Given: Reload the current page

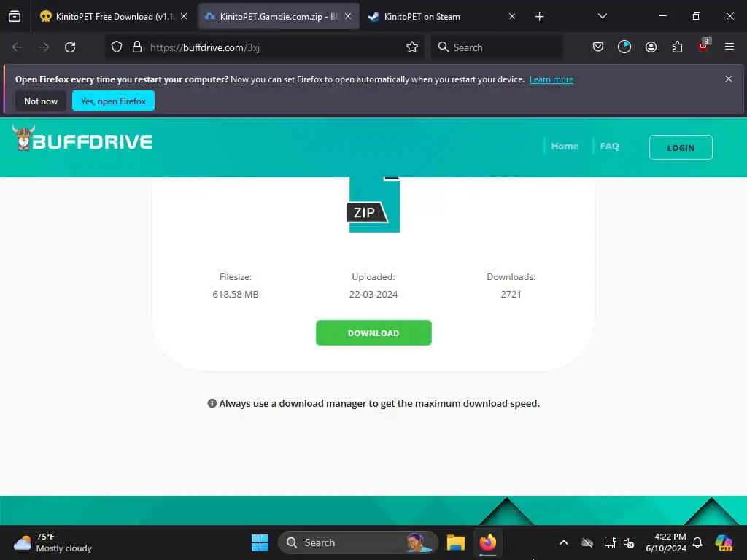Looking at the screenshot, I should click(x=70, y=47).
